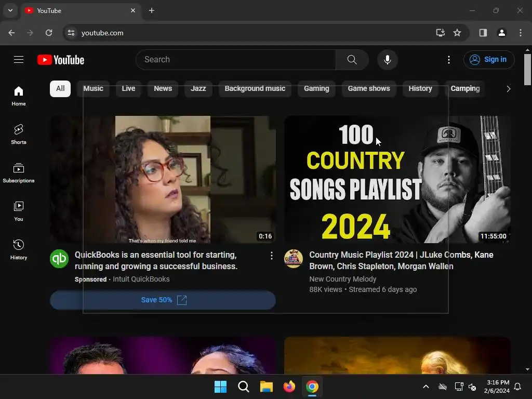Click the youtube.com address bar
The width and height of the screenshot is (532, 399).
tap(251, 33)
